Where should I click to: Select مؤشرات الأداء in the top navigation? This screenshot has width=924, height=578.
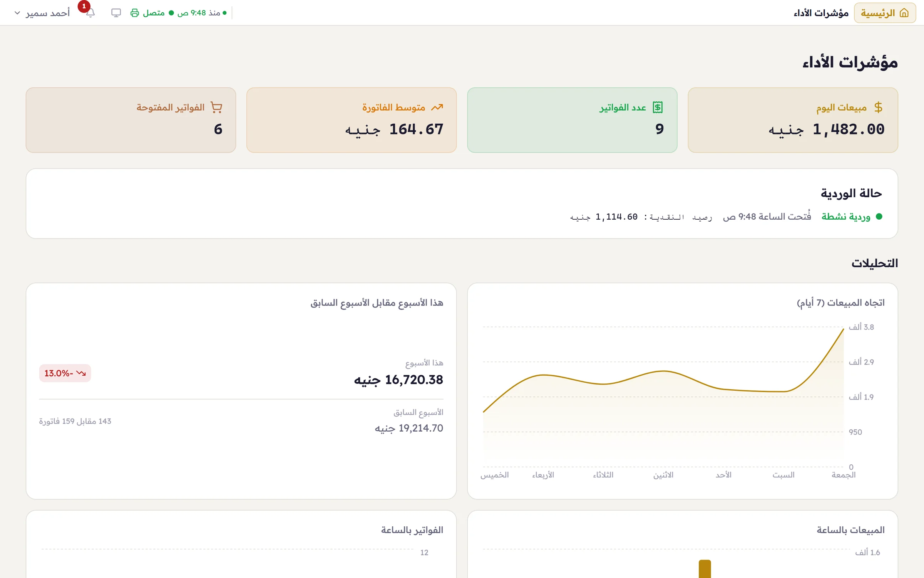click(x=821, y=13)
